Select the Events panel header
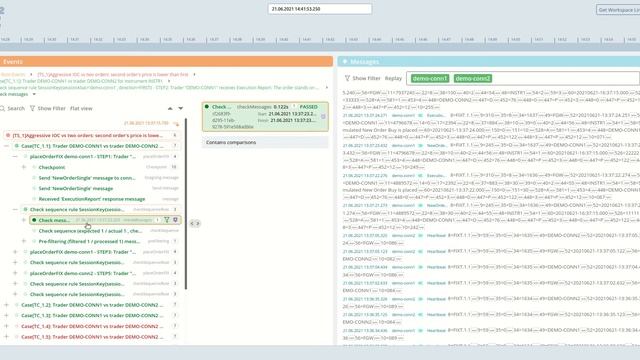 pos(166,62)
